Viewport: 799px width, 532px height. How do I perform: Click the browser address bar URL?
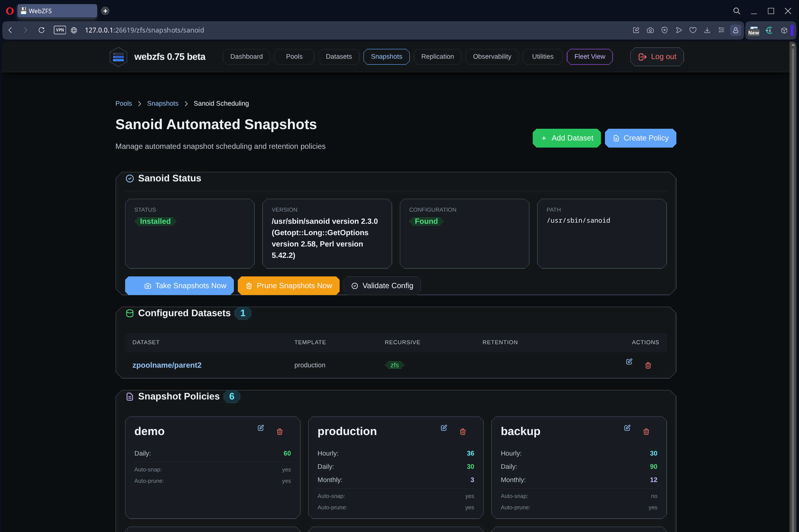tap(144, 30)
